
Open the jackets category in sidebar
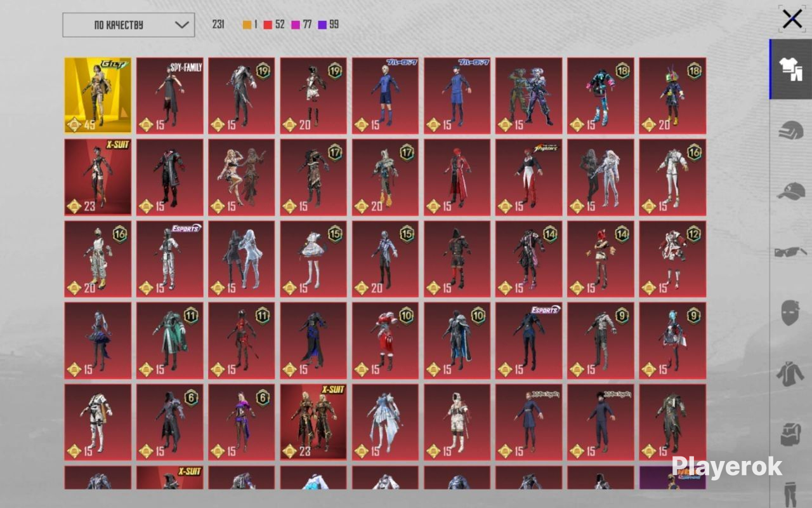pos(791,373)
